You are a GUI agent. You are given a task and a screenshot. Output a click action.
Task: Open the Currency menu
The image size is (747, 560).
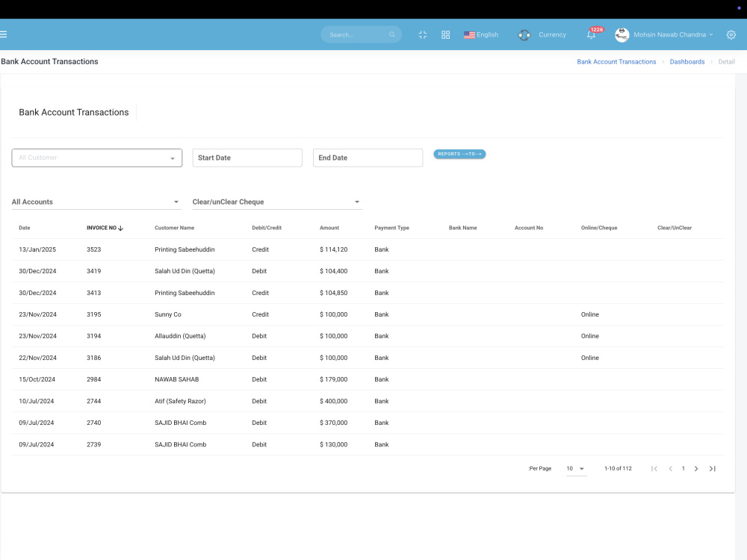pyautogui.click(x=552, y=35)
